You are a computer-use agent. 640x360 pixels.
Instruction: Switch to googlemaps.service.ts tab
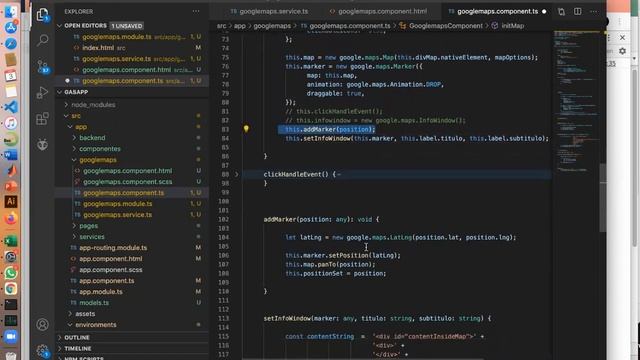point(269,11)
